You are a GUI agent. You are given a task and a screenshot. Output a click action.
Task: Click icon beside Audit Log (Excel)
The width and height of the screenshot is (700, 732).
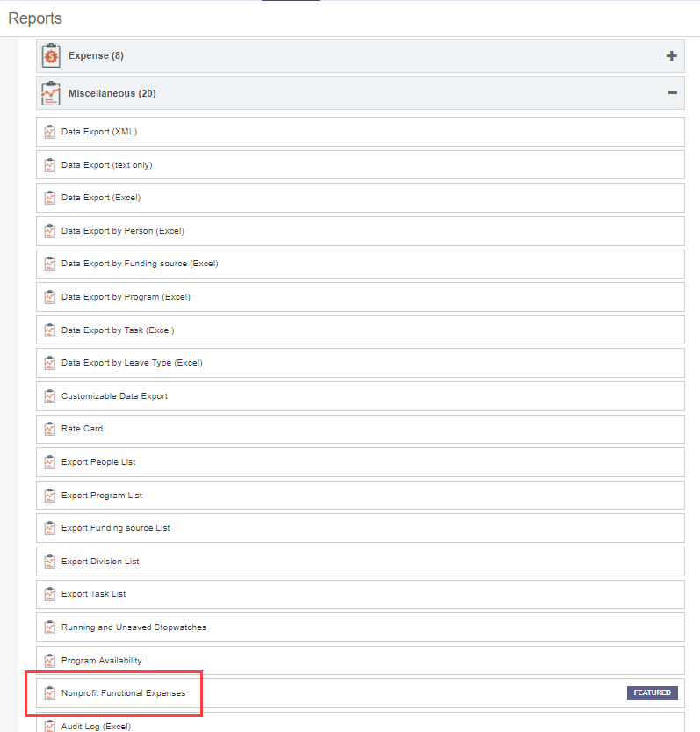[x=50, y=726]
